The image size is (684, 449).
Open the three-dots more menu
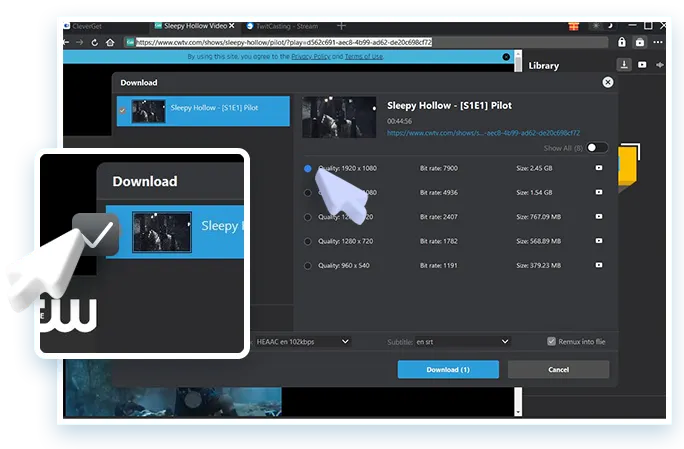click(658, 42)
